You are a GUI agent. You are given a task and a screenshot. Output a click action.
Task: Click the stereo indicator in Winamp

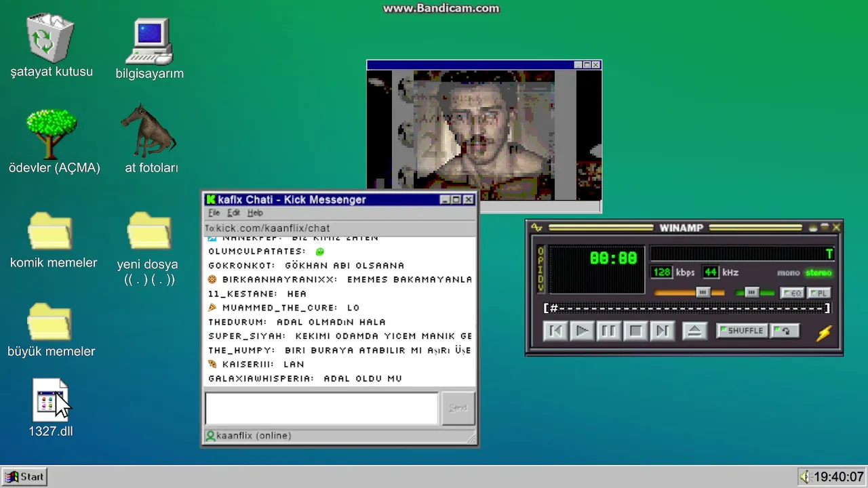818,273
